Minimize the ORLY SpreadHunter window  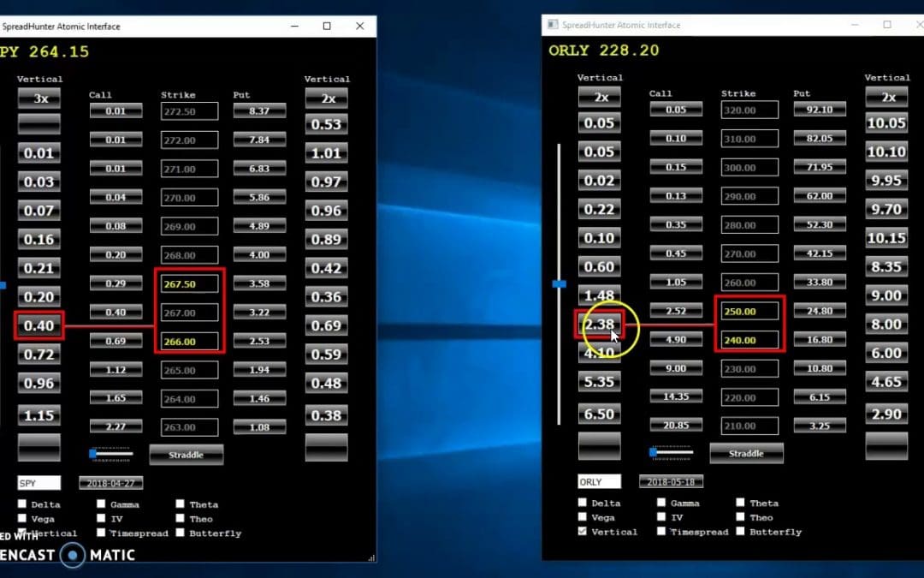(x=855, y=24)
